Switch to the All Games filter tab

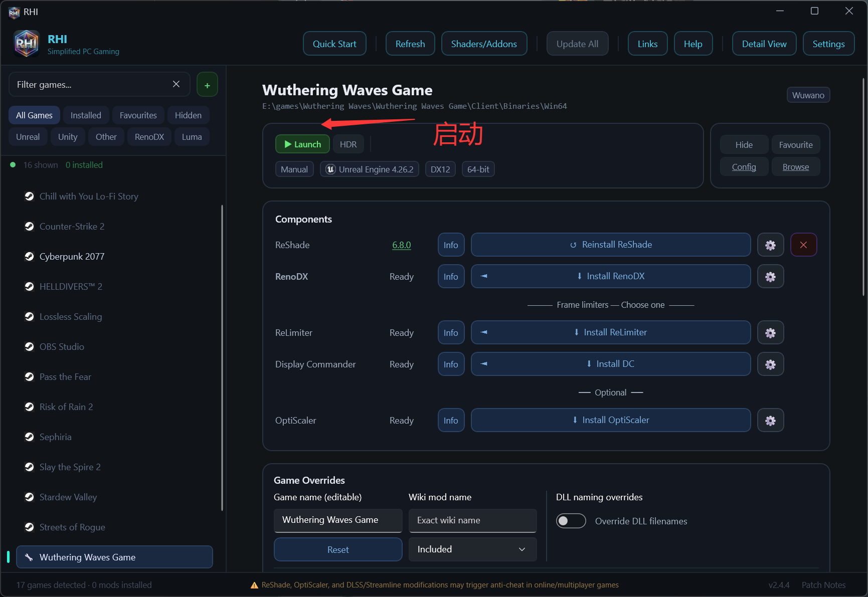[34, 115]
